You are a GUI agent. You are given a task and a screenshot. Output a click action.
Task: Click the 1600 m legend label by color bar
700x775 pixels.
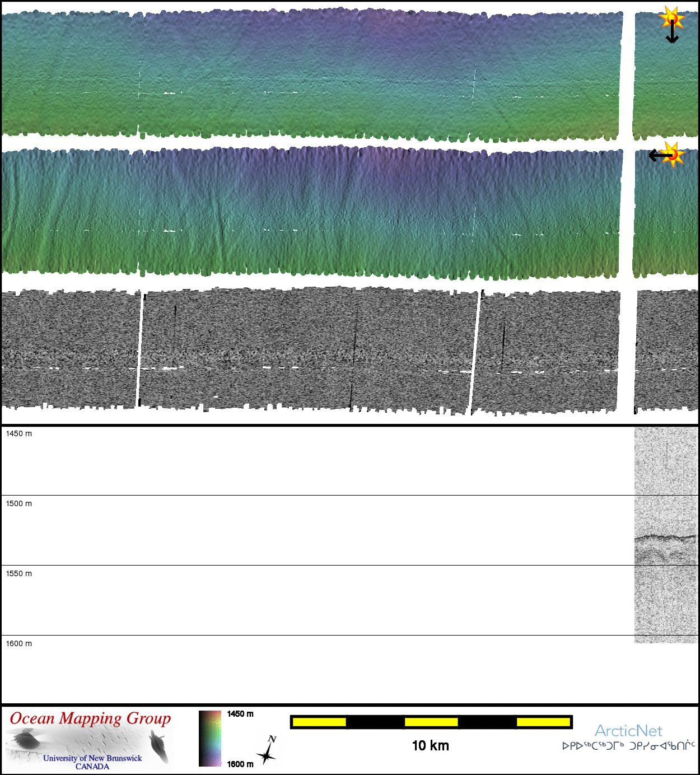click(240, 764)
